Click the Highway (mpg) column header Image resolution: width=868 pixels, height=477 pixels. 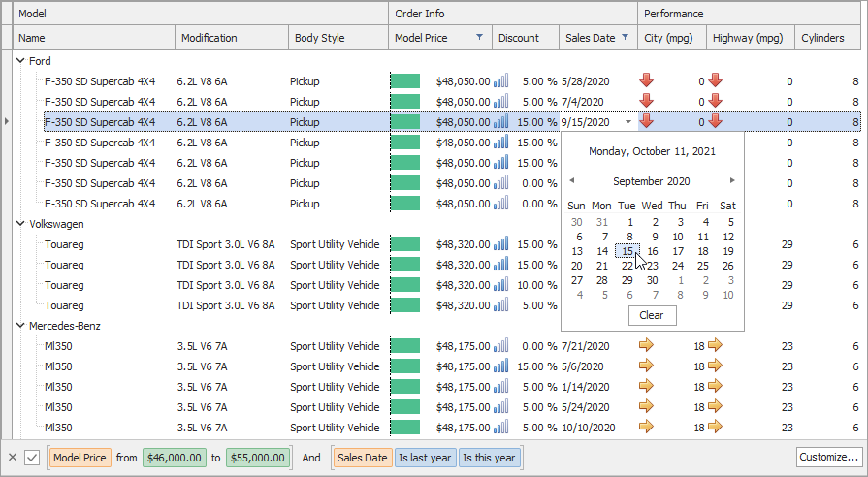coord(750,38)
